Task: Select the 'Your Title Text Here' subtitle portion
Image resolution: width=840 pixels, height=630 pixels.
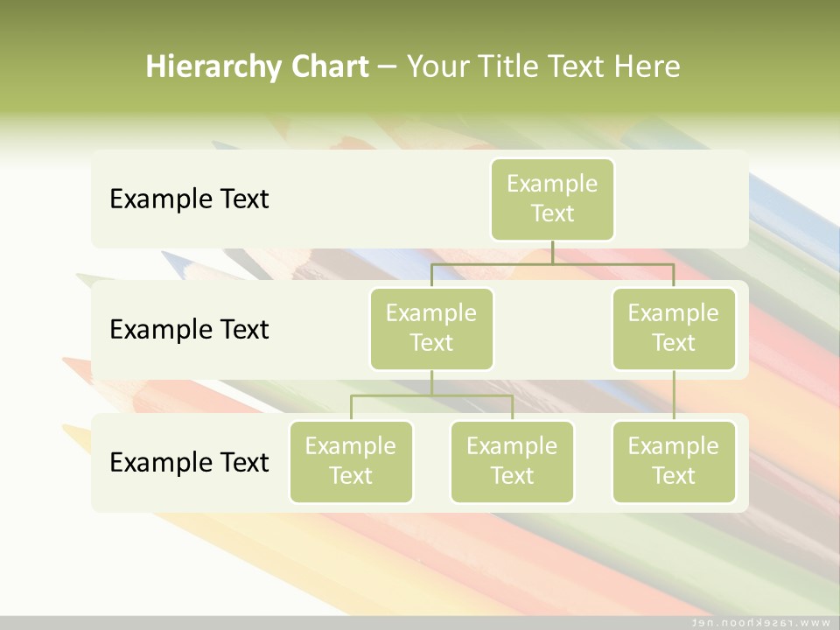Action: (542, 66)
